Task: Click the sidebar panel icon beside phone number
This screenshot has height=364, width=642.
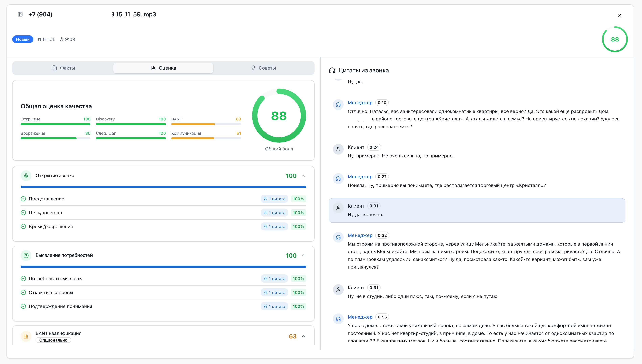Action: [x=20, y=14]
